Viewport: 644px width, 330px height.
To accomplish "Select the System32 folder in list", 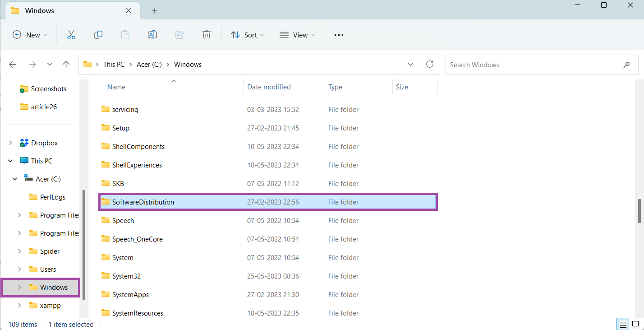I will tap(126, 276).
